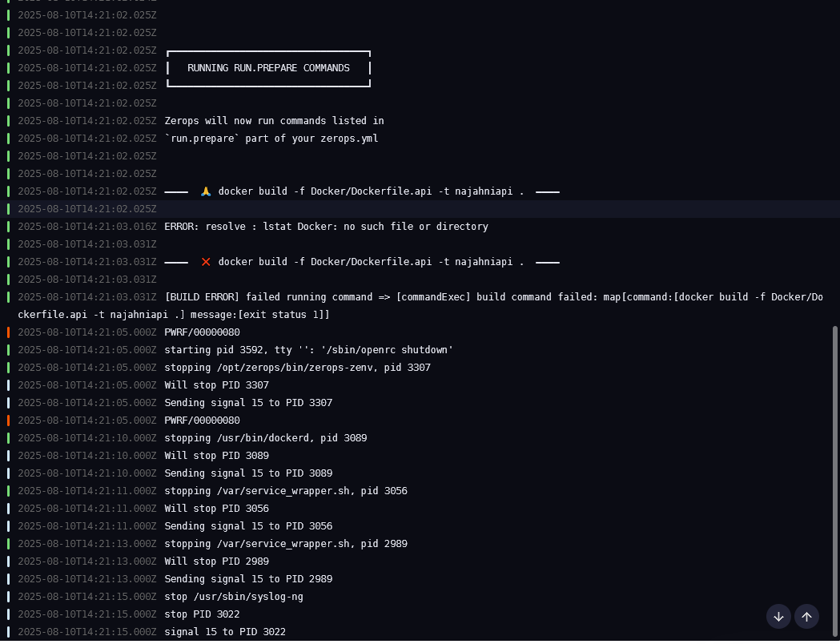Click 'Sending signal 15 to PID 3056' line

coord(248,526)
